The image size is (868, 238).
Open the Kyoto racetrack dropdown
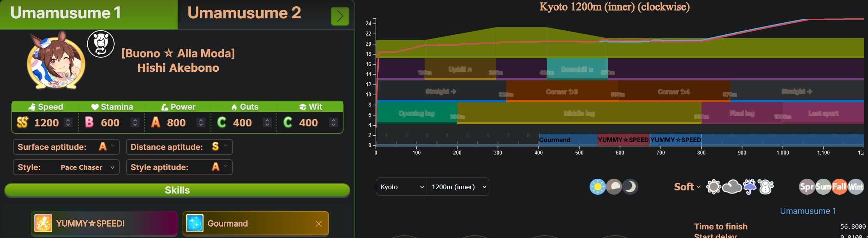401,187
